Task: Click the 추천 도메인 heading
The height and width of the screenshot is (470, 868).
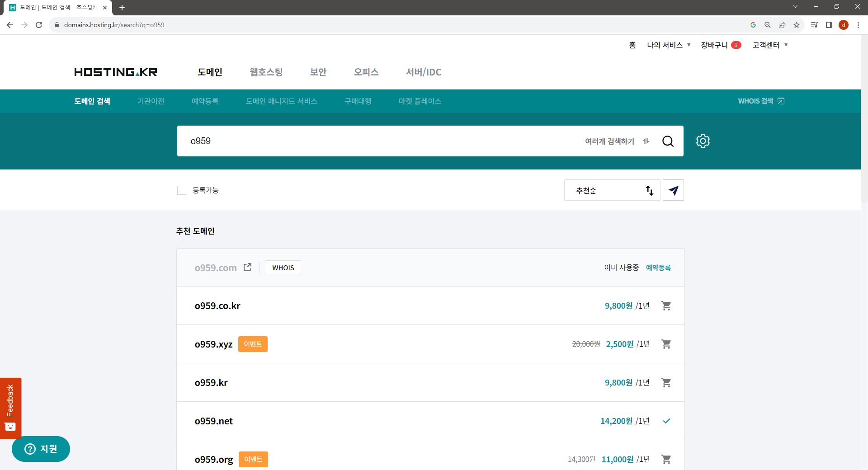Action: (195, 231)
